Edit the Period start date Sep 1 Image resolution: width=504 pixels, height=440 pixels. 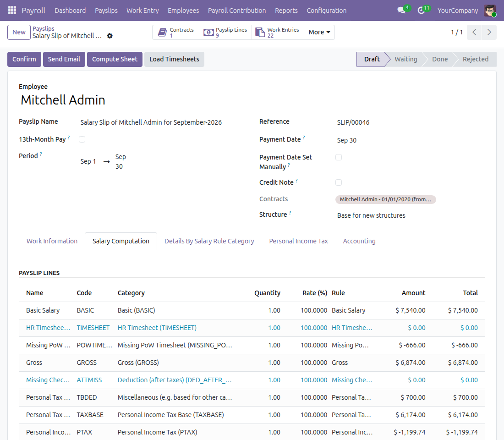pyautogui.click(x=88, y=161)
